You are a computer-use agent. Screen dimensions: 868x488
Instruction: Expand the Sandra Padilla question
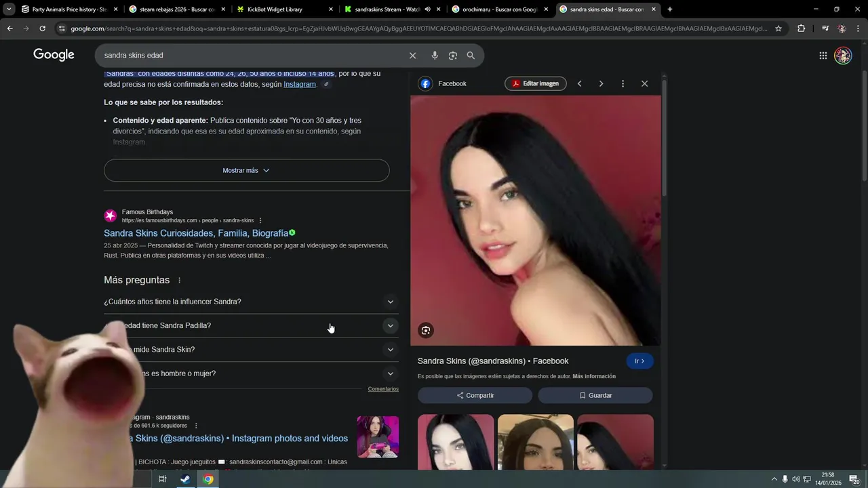251,325
